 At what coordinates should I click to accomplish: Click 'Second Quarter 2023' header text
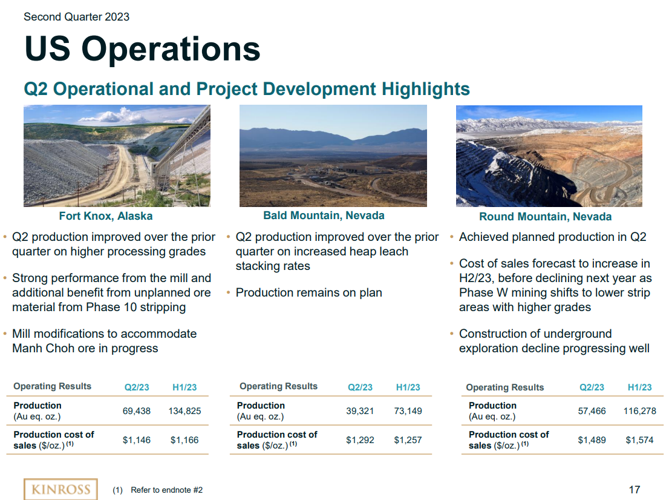click(x=76, y=17)
